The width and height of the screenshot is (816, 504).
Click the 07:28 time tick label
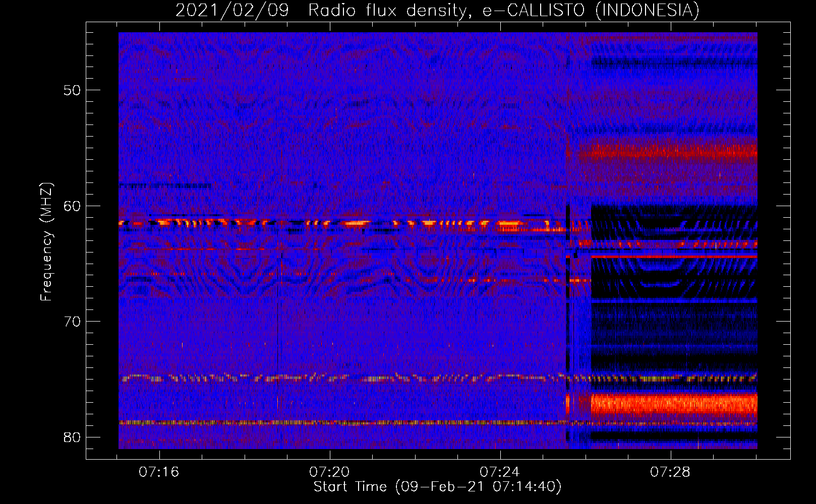[x=671, y=472]
